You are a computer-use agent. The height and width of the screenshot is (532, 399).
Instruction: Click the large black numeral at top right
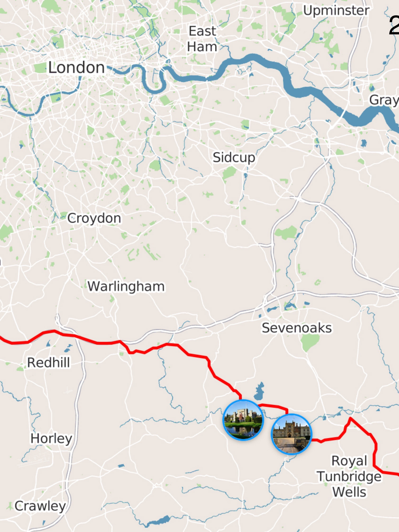tap(394, 25)
